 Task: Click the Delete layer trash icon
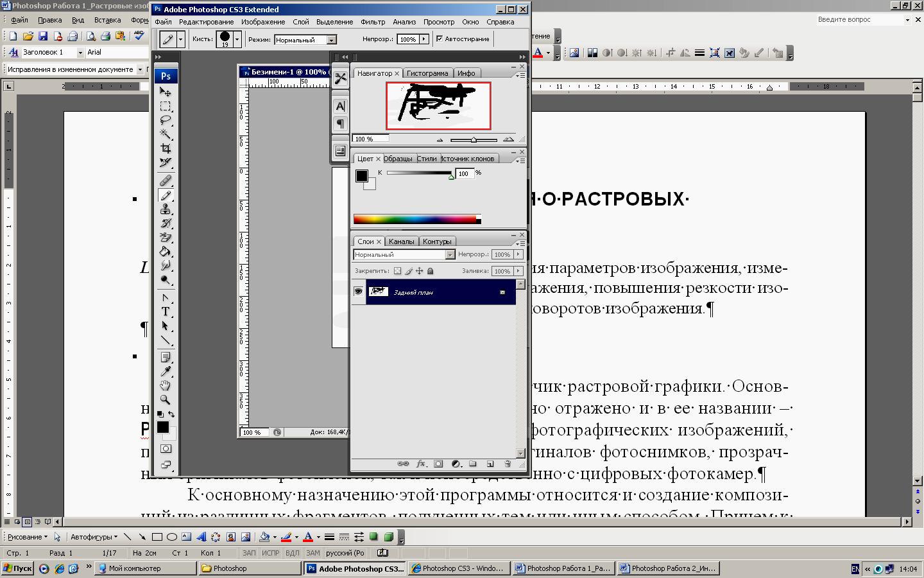pyautogui.click(x=508, y=463)
